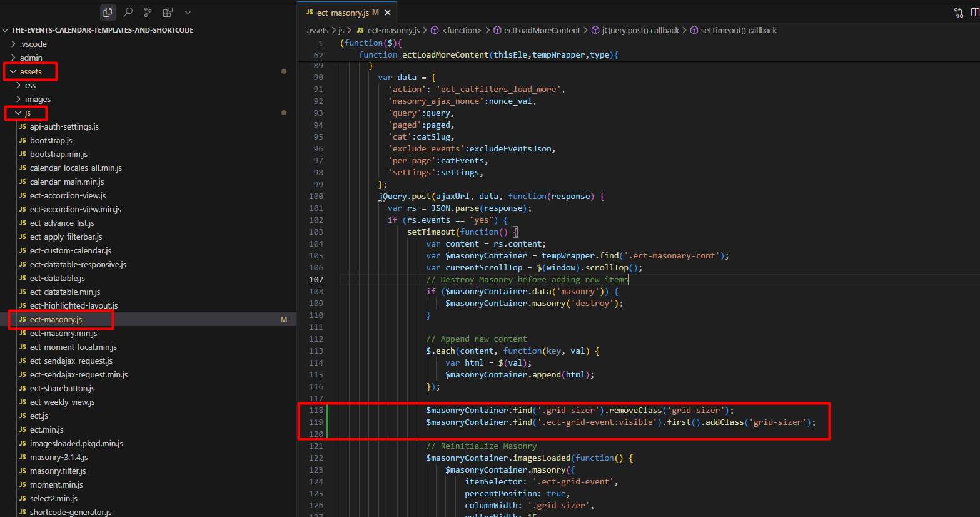Collapse THE-EVENTS-CALENDAR-TEMPLATES-AND-SHORTCODE root folder

coord(102,30)
